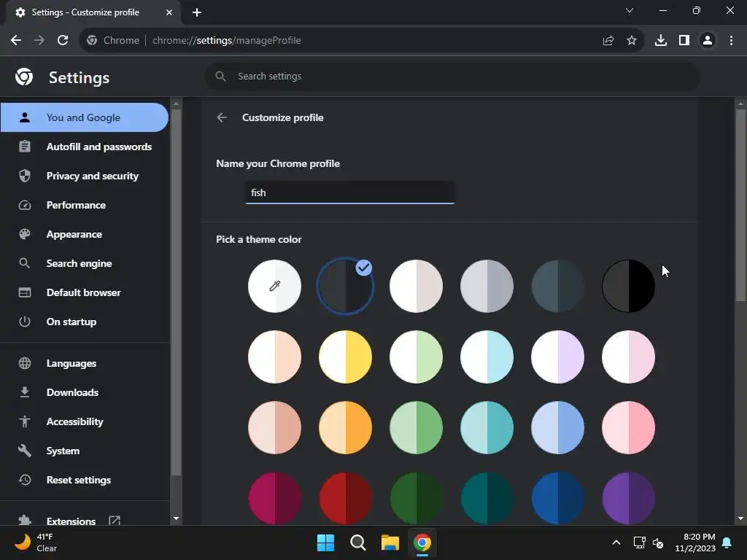Open Default browser section

coord(85,292)
